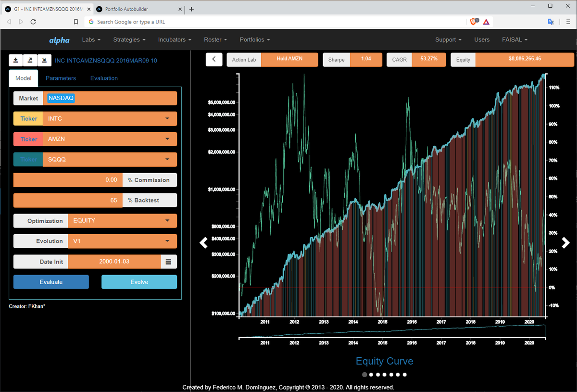Click the browser forward button
The height and width of the screenshot is (392, 577).
click(x=21, y=22)
